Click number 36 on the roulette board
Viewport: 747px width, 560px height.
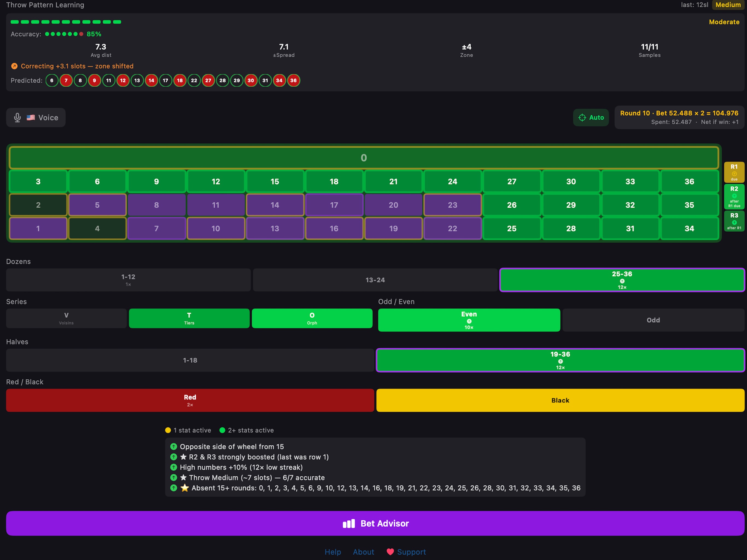[x=689, y=181]
